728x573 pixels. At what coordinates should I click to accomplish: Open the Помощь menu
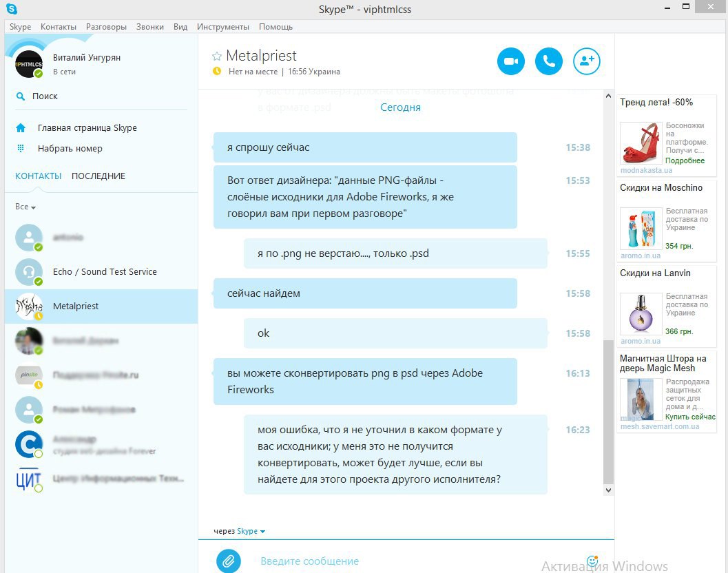pyautogui.click(x=275, y=27)
